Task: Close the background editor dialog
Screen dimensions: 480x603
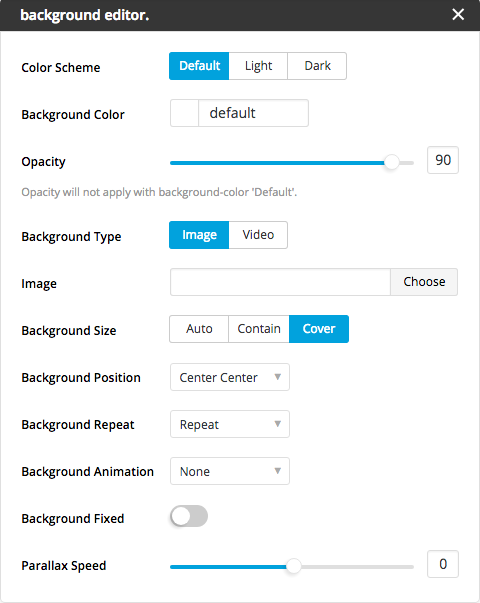Action: point(458,15)
